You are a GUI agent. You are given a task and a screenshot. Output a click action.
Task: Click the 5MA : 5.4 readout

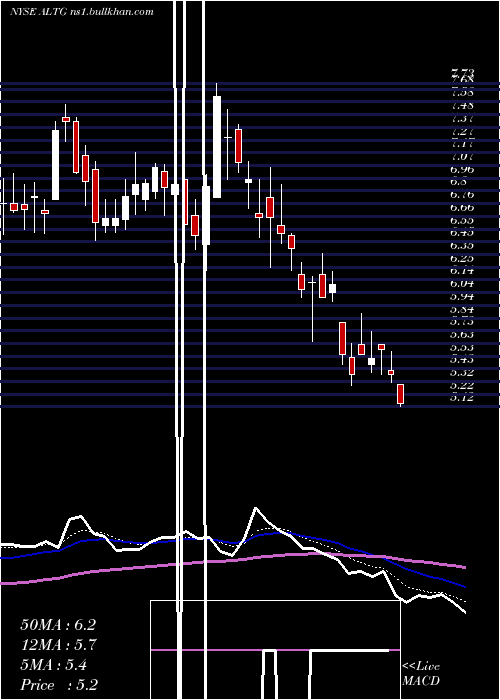pos(54,665)
